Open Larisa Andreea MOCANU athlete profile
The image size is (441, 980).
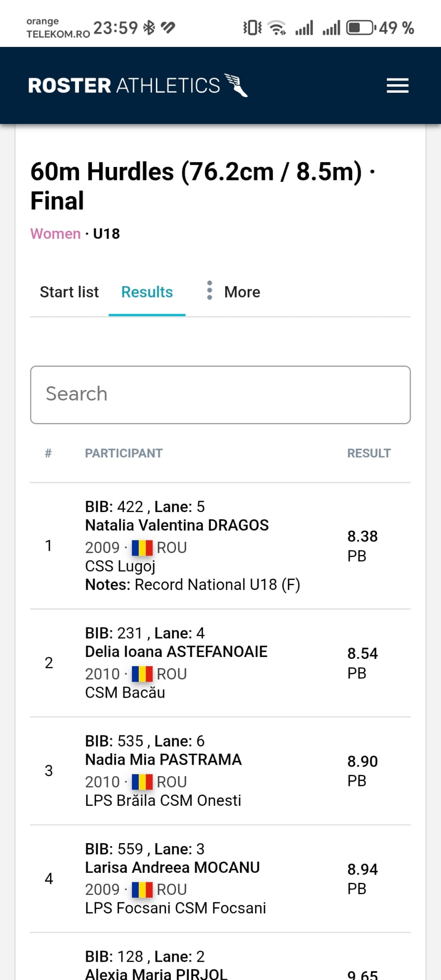coord(172,868)
